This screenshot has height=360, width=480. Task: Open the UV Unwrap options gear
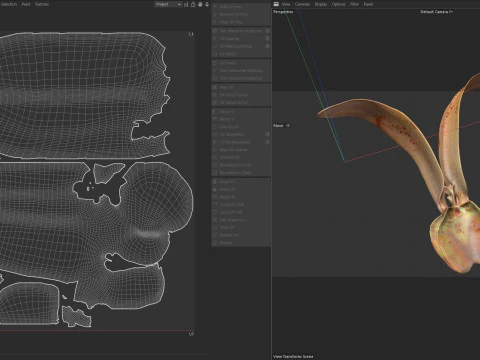[267, 38]
